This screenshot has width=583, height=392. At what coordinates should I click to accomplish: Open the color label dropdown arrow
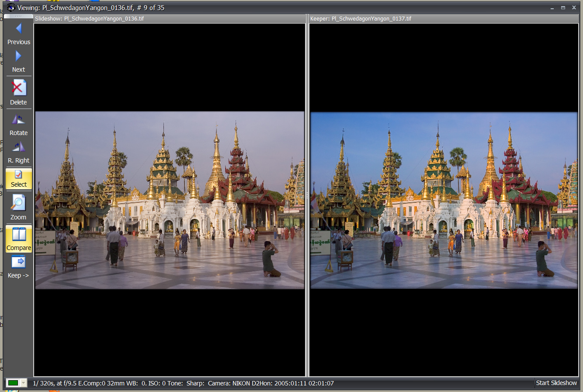tap(24, 383)
